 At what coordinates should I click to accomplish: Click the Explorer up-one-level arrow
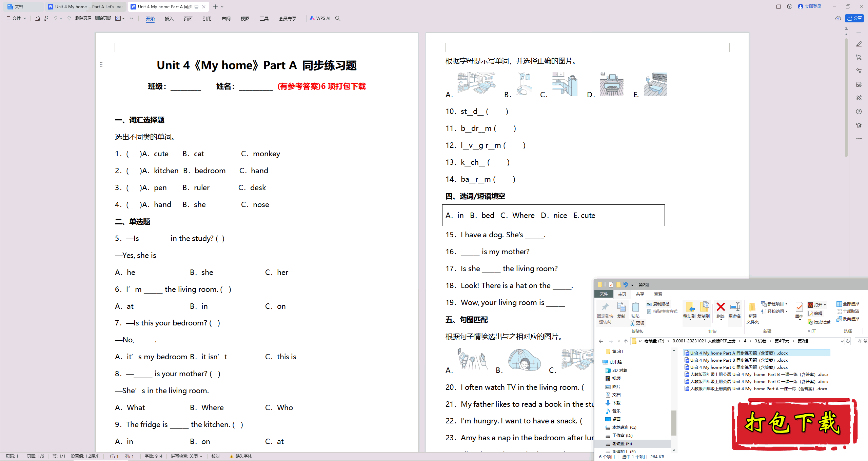tap(626, 341)
